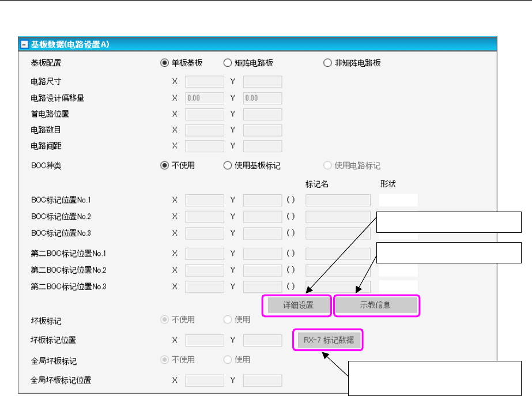
Task: Click 第二BOC标记位置No.3 X field
Action: pyautogui.click(x=205, y=286)
